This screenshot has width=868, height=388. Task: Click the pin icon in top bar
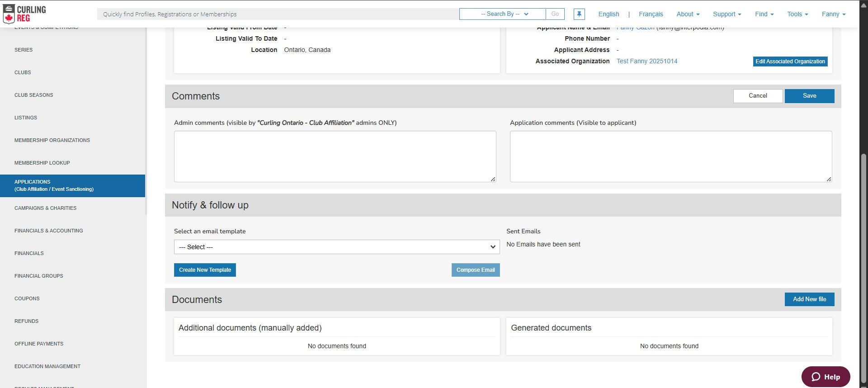(579, 14)
